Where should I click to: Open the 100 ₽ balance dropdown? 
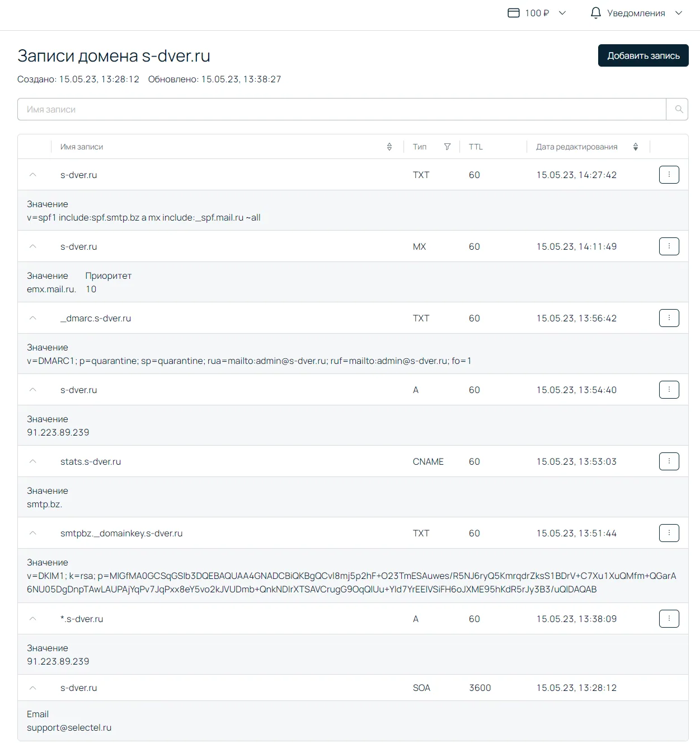pos(537,13)
